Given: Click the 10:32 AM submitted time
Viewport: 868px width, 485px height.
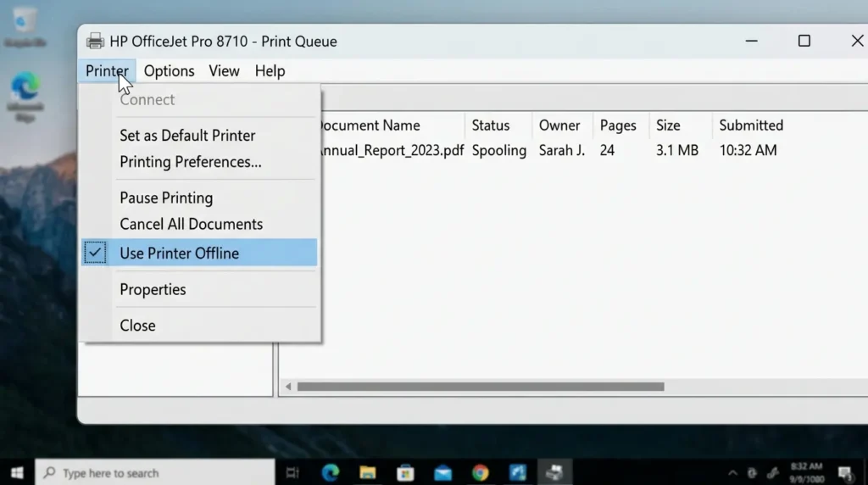Looking at the screenshot, I should 748,151.
